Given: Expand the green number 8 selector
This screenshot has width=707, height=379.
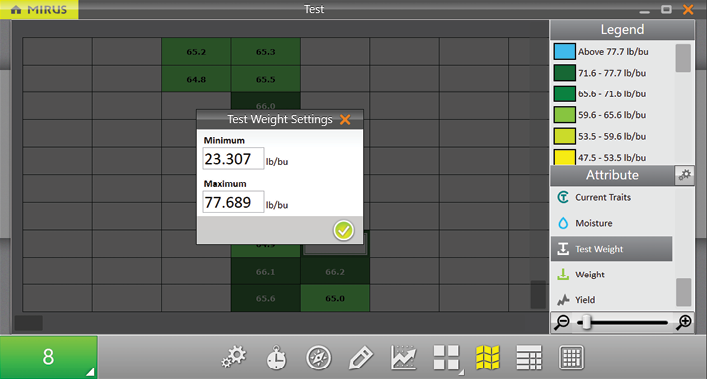Looking at the screenshot, I should click(49, 357).
